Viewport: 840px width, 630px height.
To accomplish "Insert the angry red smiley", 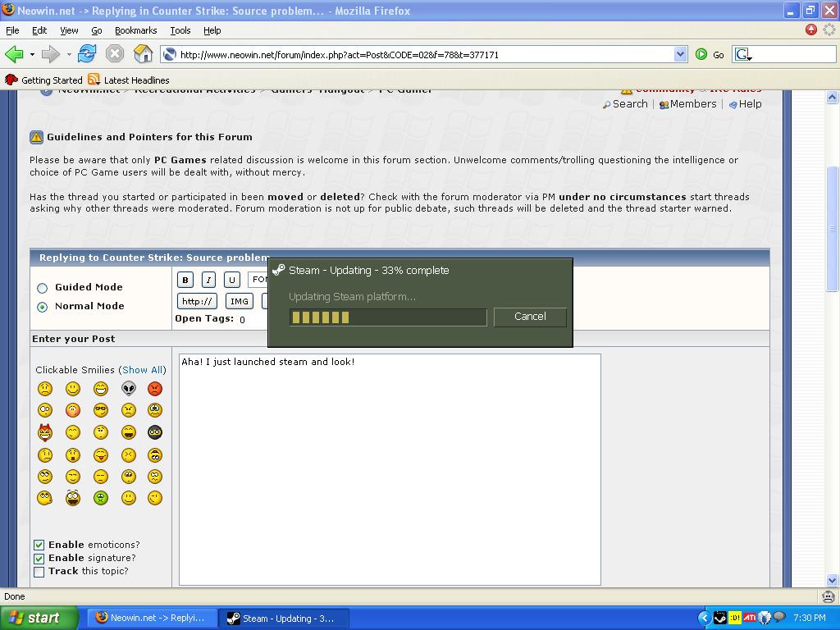I will tap(155, 388).
